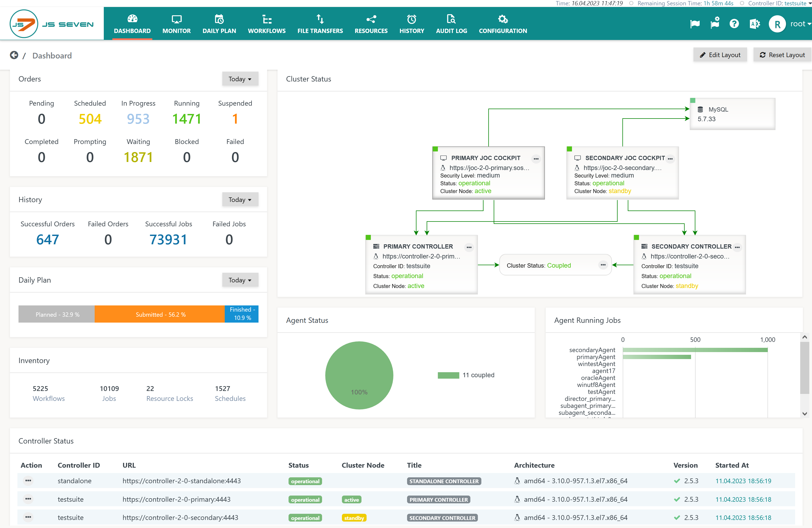Image resolution: width=812 pixels, height=528 pixels.
Task: Click the Dashboard breadcrumb link
Action: (51, 55)
